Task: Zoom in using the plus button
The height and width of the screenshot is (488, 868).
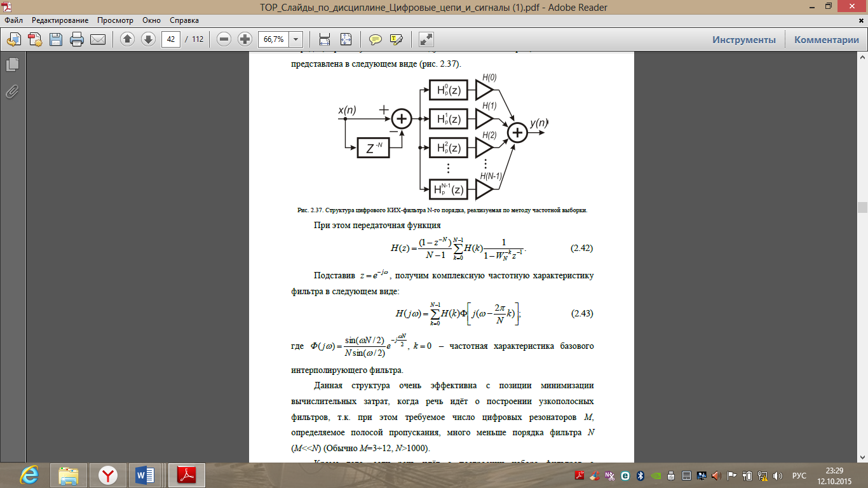Action: pyautogui.click(x=245, y=39)
